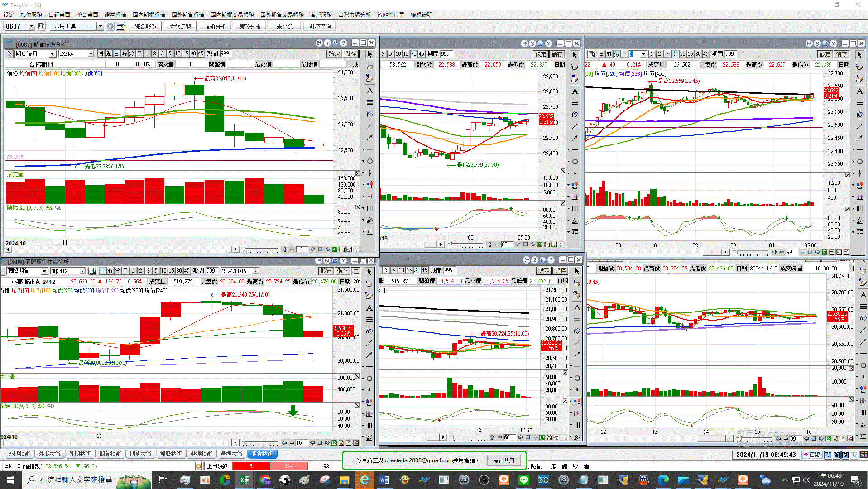This screenshot has width=868, height=489.
Task: Click the 期間 999 input in [0607] window
Action: [x=225, y=53]
